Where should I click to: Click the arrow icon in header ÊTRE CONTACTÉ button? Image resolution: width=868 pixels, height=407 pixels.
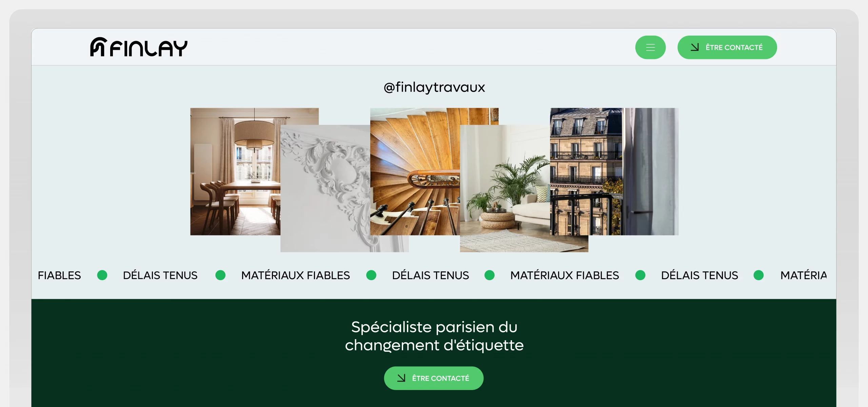(x=695, y=47)
